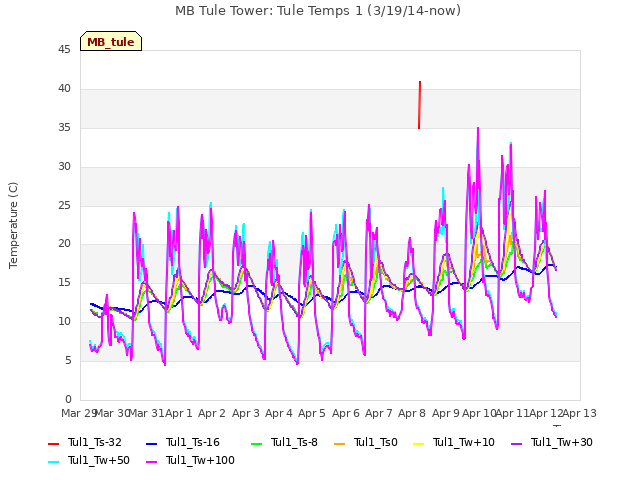Click the cyan Tul1_Tw+50 legend color swatch

(53, 461)
